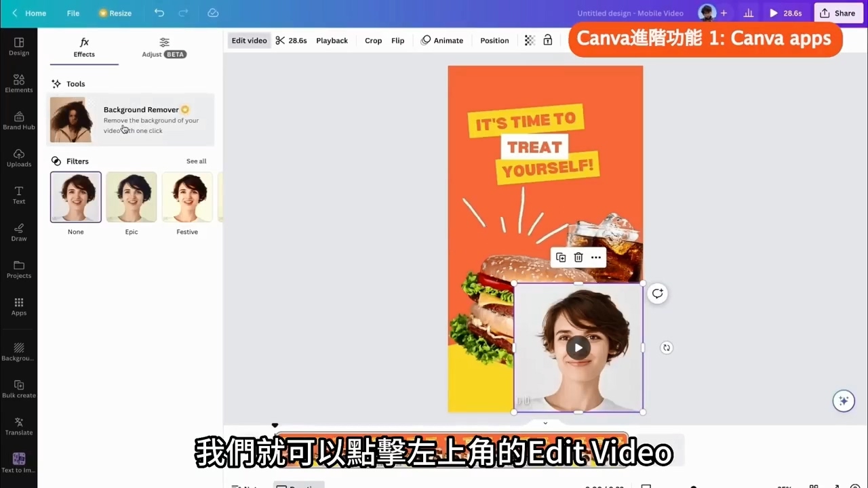The width and height of the screenshot is (868, 488).
Task: Select the Elements panel icon
Action: coord(18,84)
